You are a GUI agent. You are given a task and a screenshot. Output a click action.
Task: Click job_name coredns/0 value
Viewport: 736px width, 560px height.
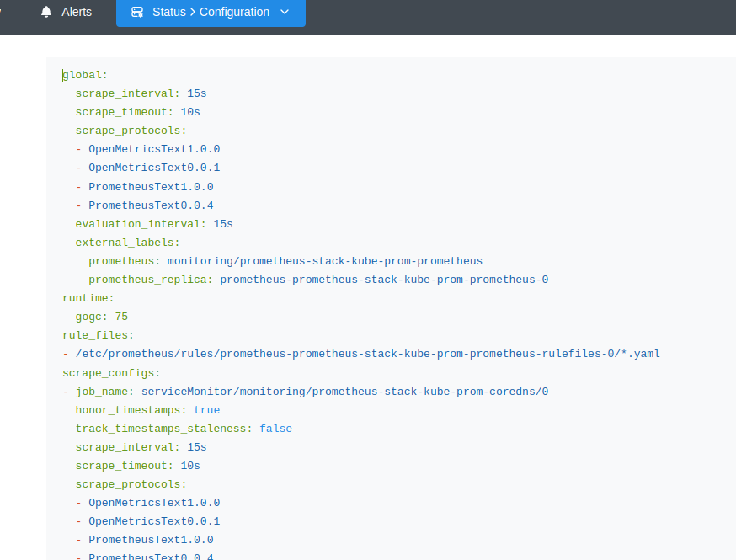tap(344, 392)
